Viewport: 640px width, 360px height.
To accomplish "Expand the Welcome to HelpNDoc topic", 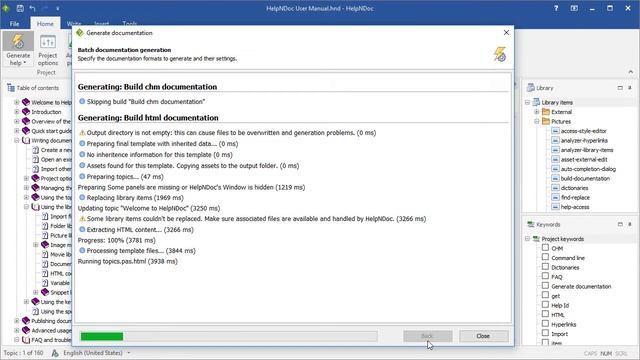I will click(x=17, y=102).
